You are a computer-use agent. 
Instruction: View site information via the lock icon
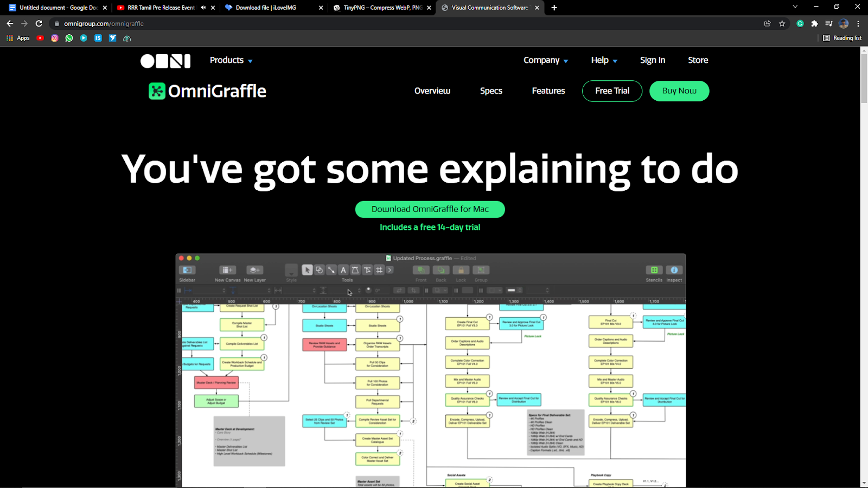(57, 23)
